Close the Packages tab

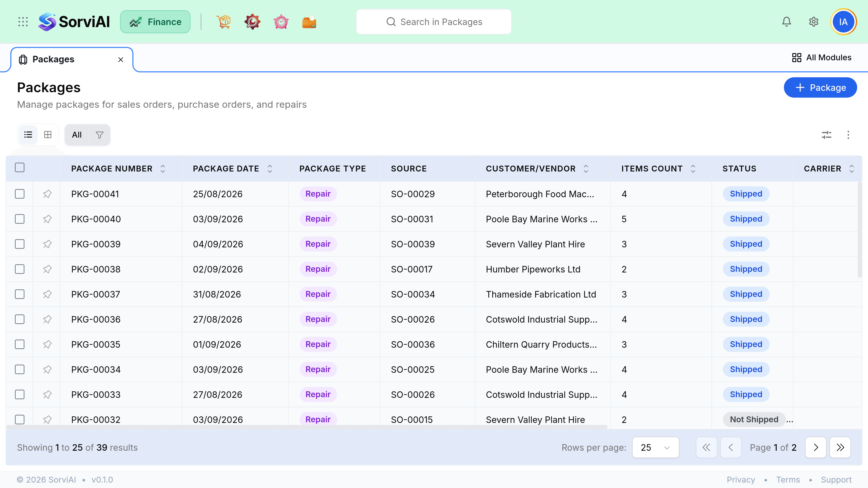click(121, 60)
